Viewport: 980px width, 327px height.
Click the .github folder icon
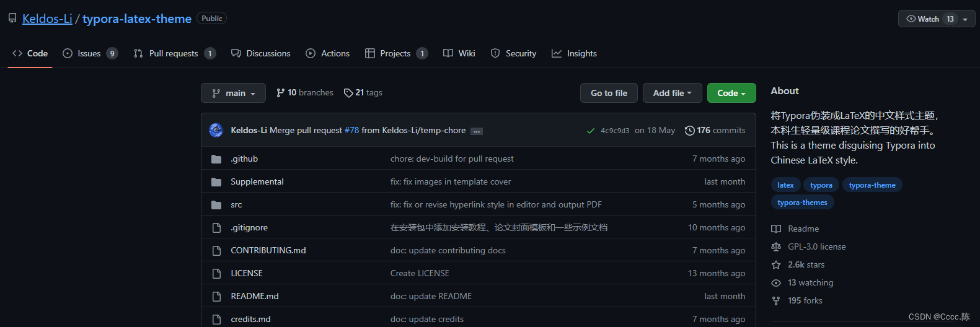click(x=216, y=159)
